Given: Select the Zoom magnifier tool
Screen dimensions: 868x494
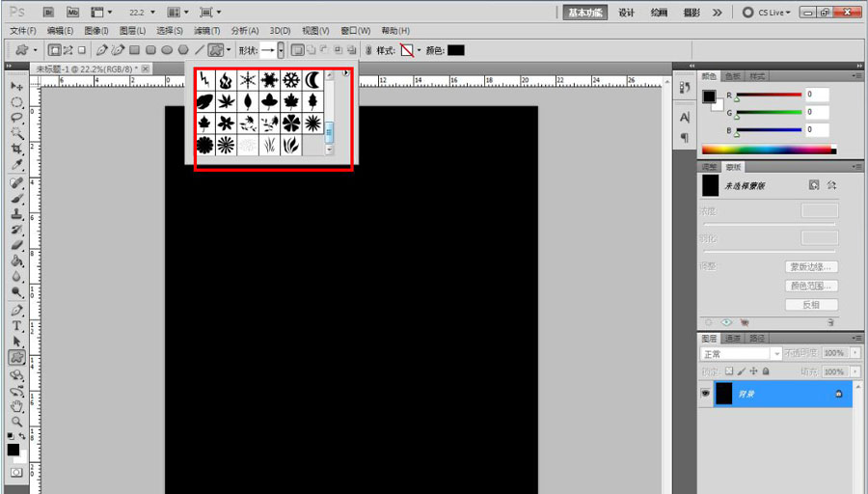Looking at the screenshot, I should (x=17, y=422).
